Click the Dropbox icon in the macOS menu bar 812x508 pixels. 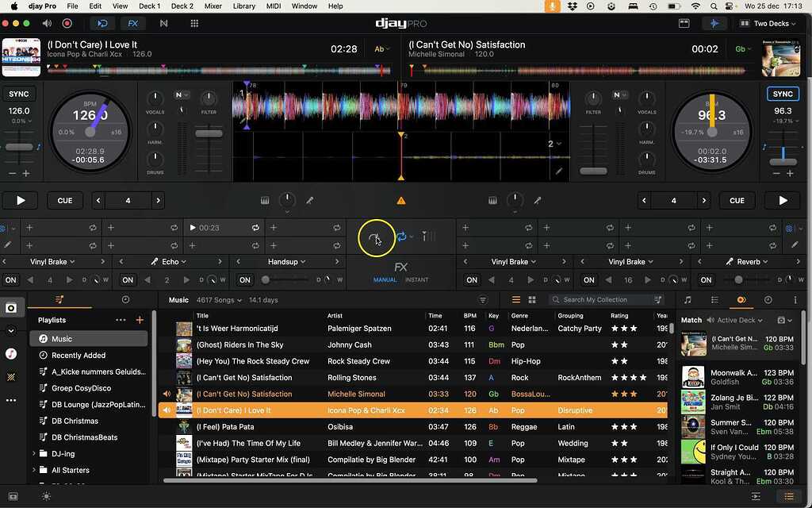[x=572, y=6]
